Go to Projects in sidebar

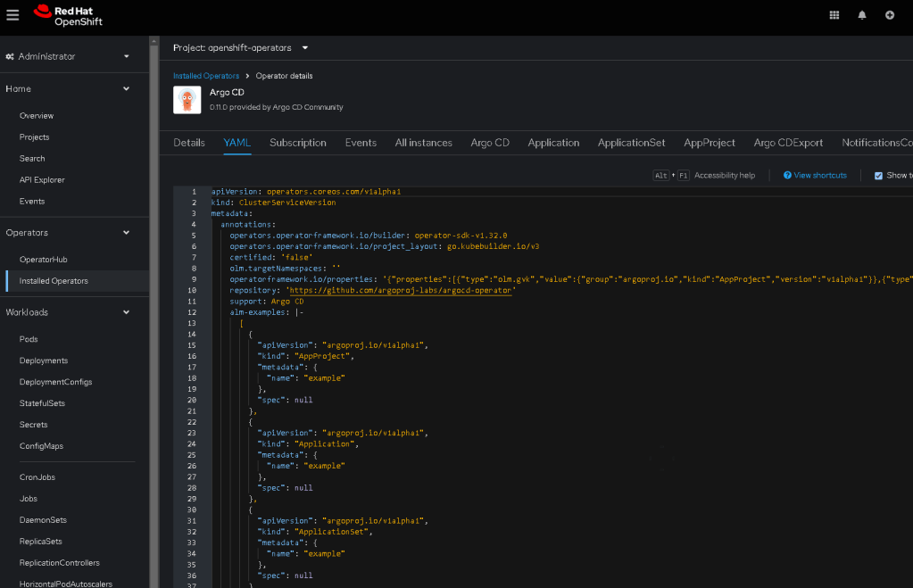[34, 137]
